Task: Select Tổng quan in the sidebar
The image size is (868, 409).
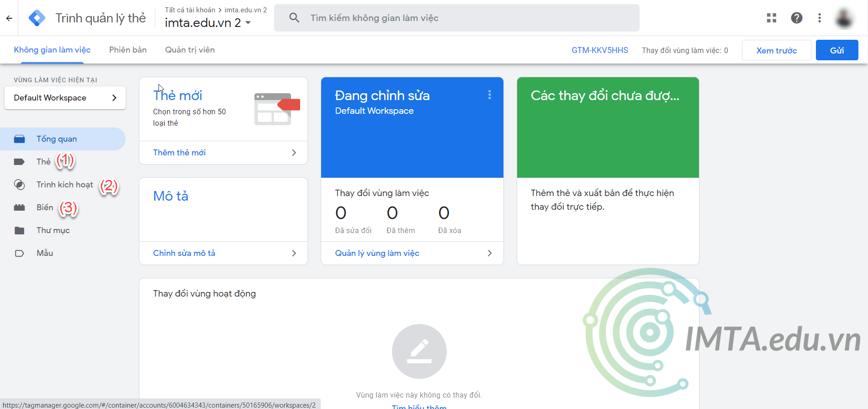Action: [x=63, y=139]
